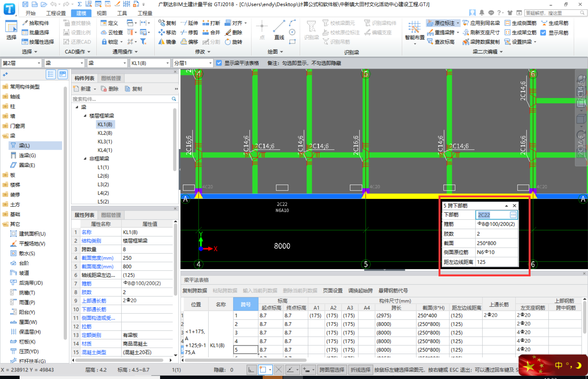Click the property list vertical scrollbar
Screen dimensions: 588x379
[176, 260]
